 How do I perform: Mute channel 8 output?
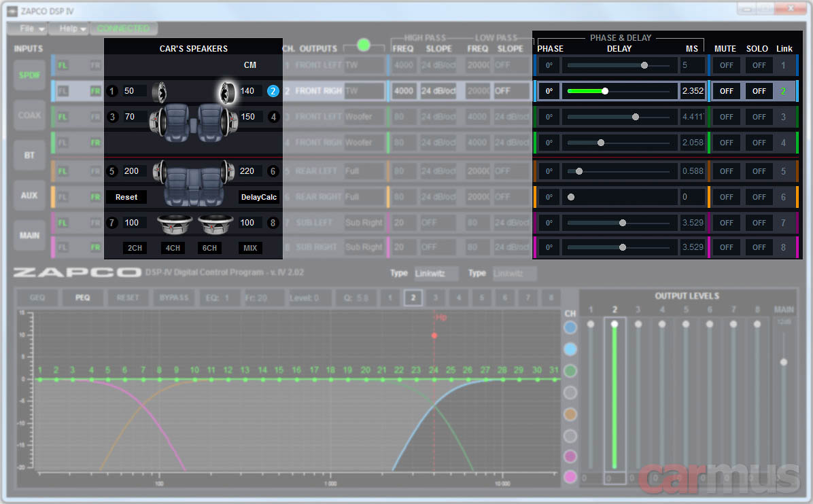[x=727, y=248]
